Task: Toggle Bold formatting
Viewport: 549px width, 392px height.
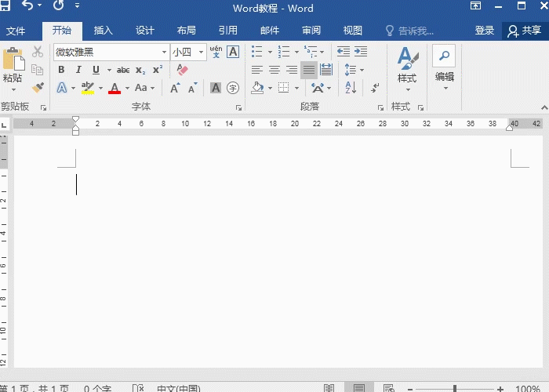Action: 61,70
